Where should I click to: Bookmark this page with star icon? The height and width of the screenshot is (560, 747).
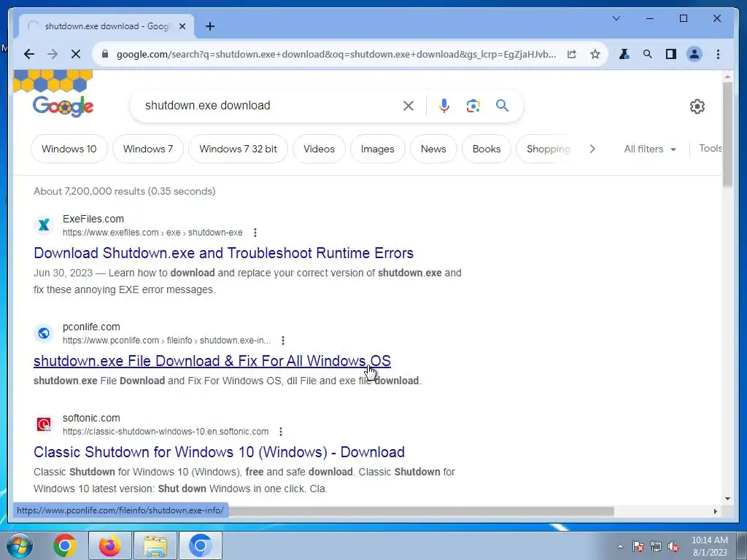[595, 54]
